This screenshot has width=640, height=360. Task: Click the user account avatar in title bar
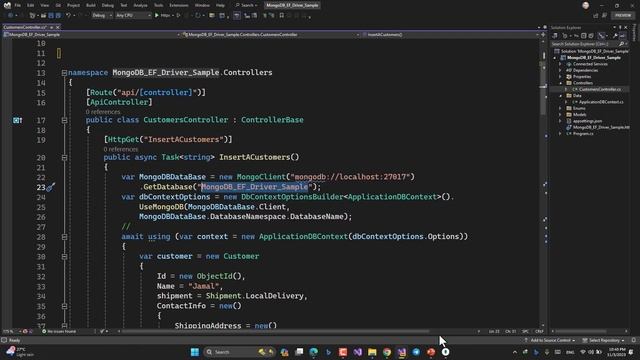[586, 5]
